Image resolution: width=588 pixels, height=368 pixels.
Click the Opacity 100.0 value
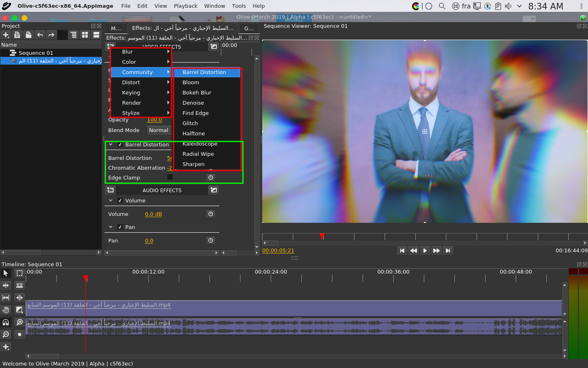(155, 120)
